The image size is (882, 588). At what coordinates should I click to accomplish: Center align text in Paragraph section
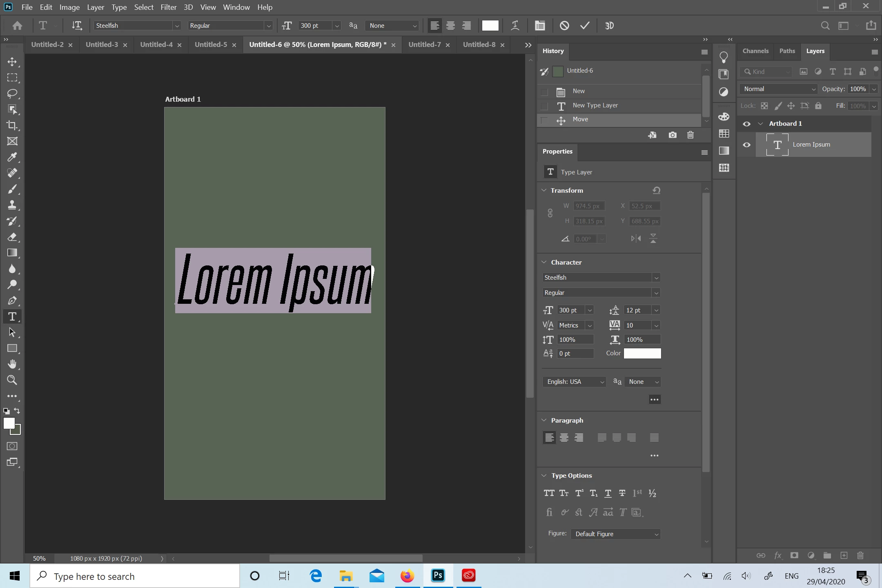point(564,438)
